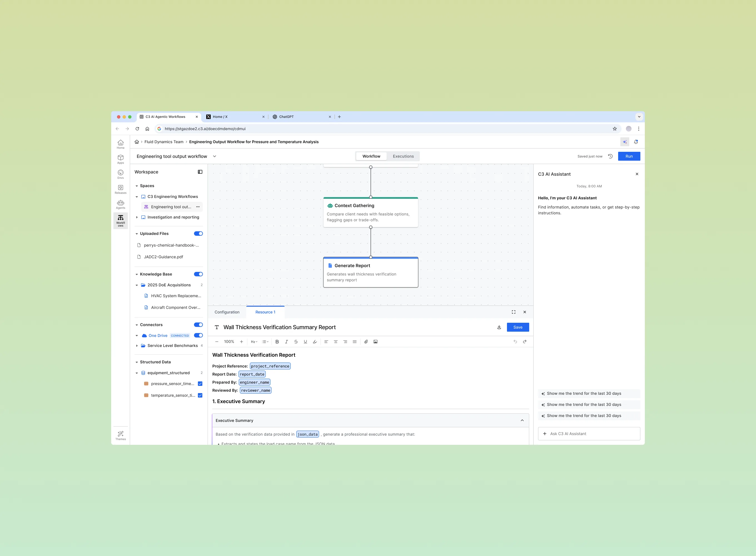
Task: Toggle One Drive connection switch
Action: (198, 336)
